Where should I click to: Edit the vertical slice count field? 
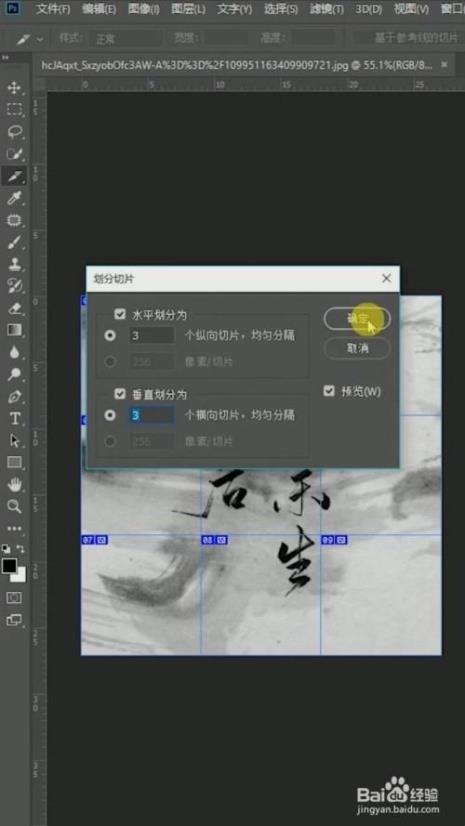click(152, 415)
